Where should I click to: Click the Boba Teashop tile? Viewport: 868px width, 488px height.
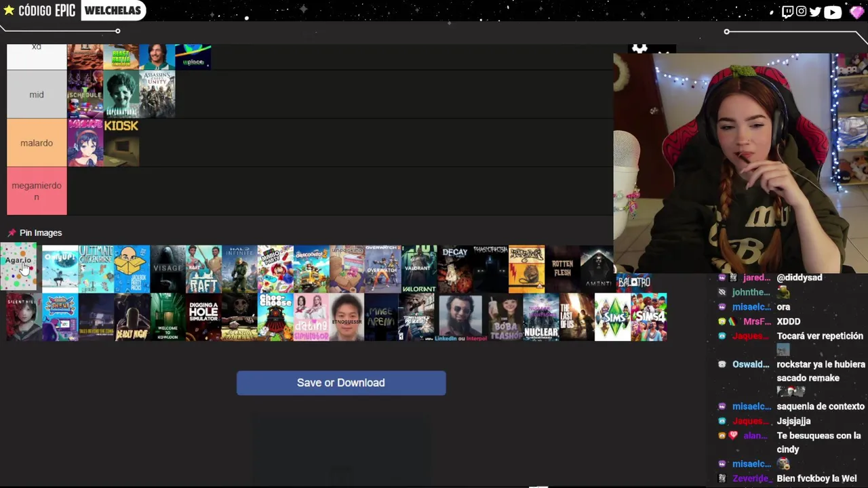(x=505, y=317)
